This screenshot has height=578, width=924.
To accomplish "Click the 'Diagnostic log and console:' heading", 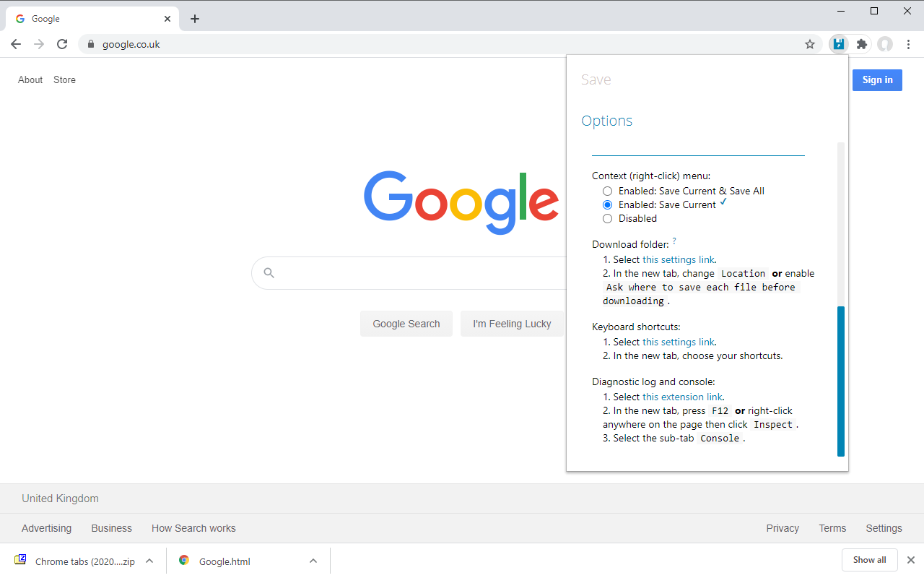I will click(653, 381).
